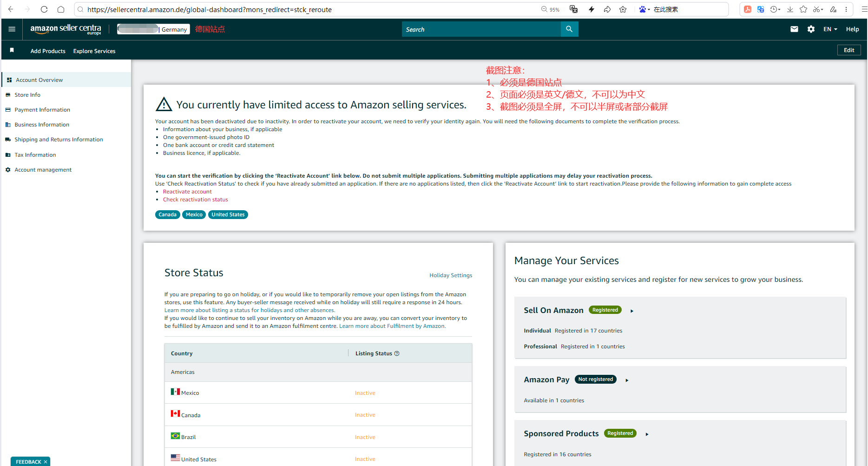Open Add Products from bookmark bar

point(48,51)
